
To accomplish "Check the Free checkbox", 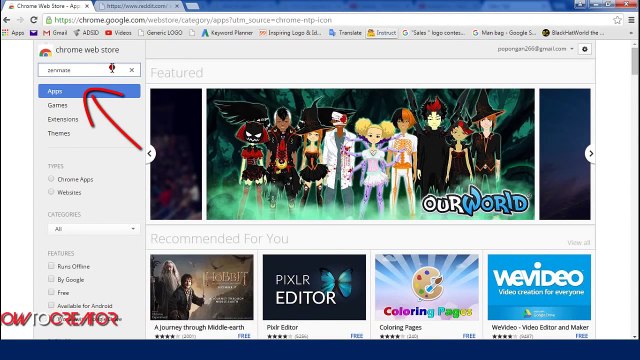I will (51, 292).
